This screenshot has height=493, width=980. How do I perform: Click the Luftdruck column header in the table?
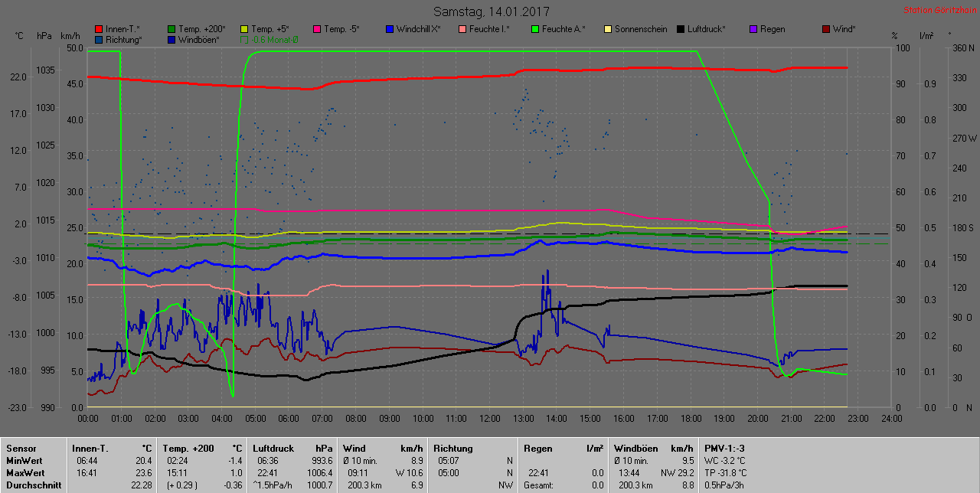coord(274,448)
